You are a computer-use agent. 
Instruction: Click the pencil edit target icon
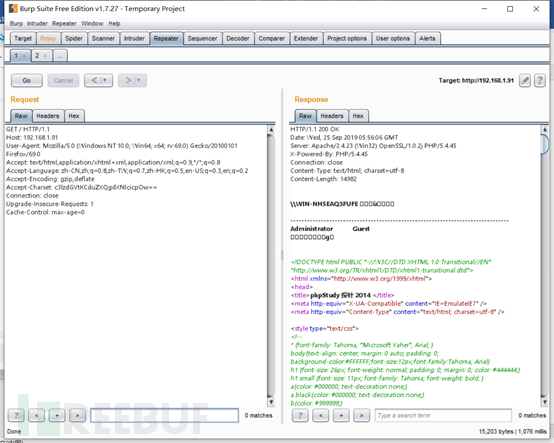525,81
